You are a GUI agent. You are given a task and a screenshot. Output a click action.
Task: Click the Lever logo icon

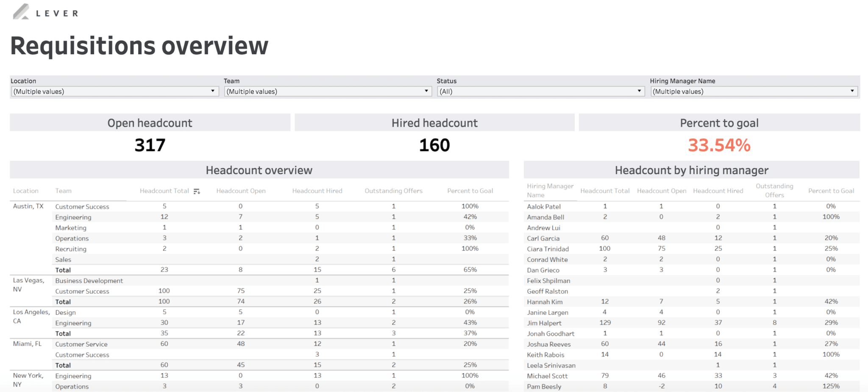pyautogui.click(x=21, y=12)
